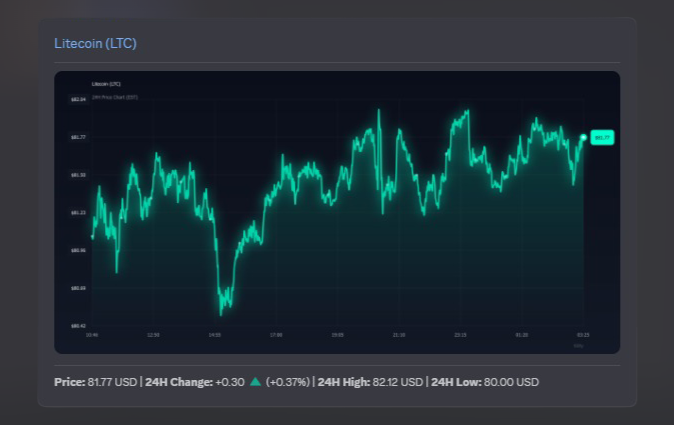Click the '+0.30' change value
Viewport: 674px width, 425px height.
(230, 382)
